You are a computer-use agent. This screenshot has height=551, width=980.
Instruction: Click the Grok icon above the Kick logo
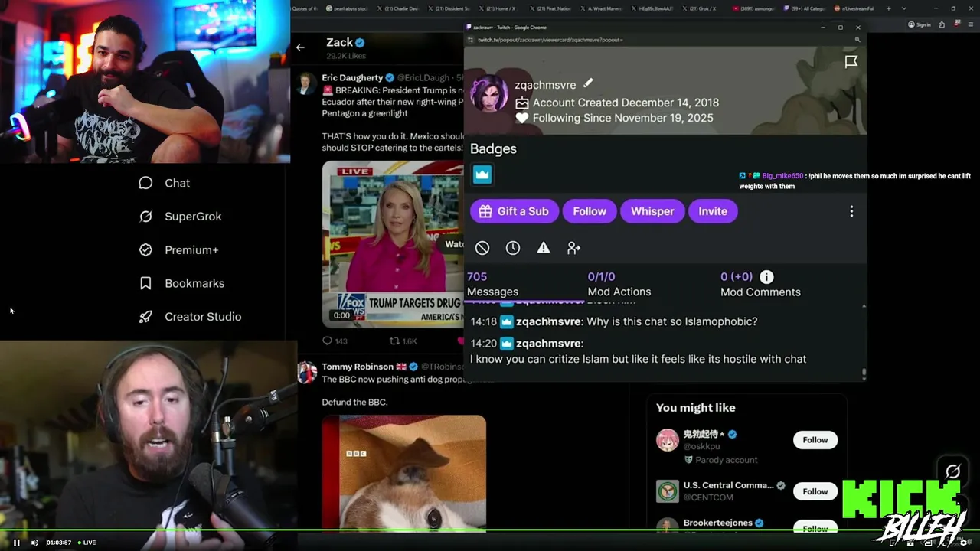(952, 471)
